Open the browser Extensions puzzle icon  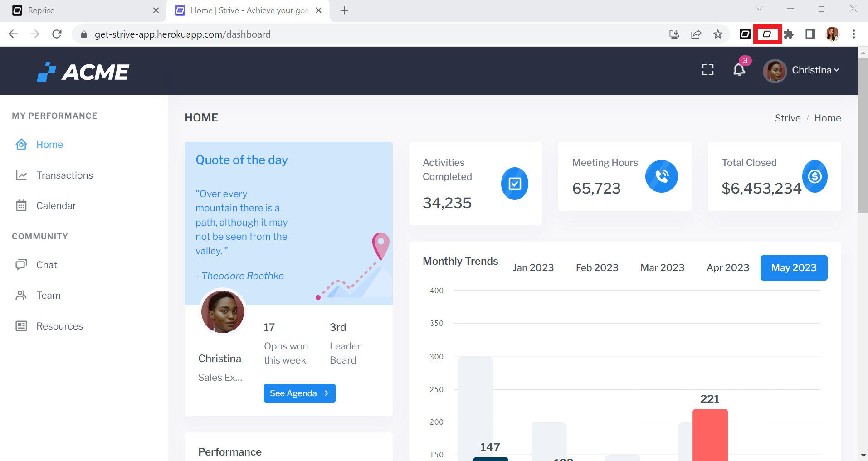(x=789, y=34)
